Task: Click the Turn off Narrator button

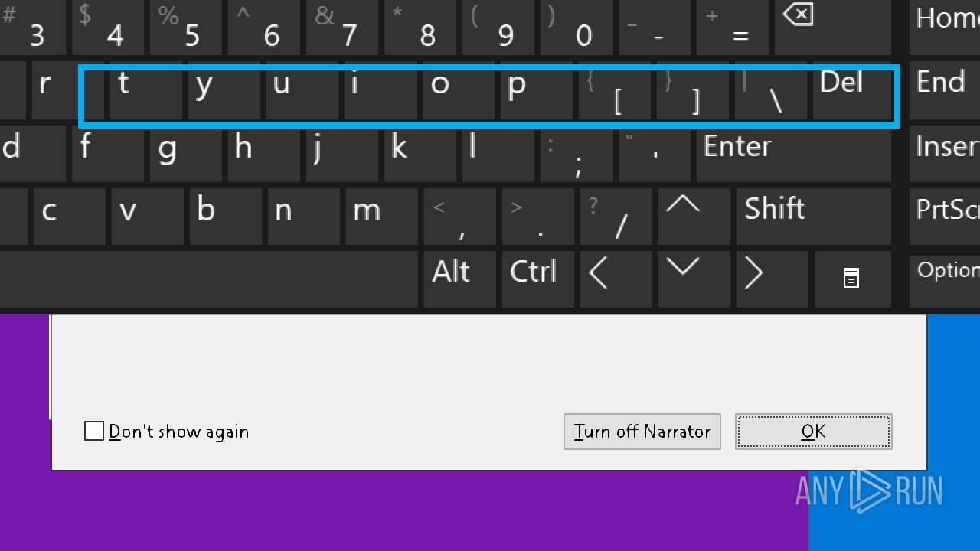Action: tap(642, 432)
